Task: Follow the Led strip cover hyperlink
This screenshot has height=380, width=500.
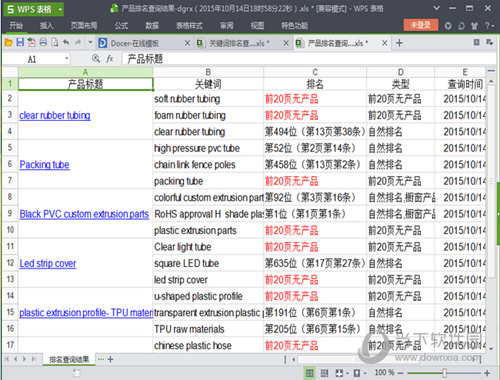Action: tap(48, 263)
